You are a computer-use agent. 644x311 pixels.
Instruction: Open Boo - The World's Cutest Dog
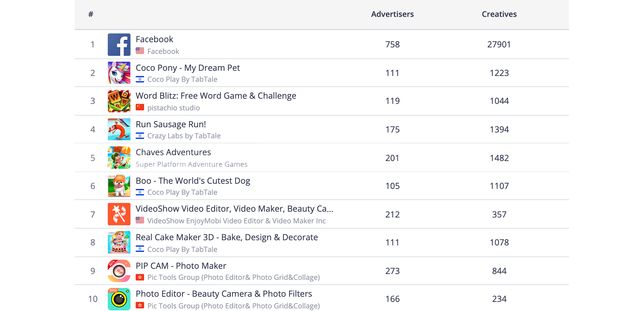click(193, 181)
